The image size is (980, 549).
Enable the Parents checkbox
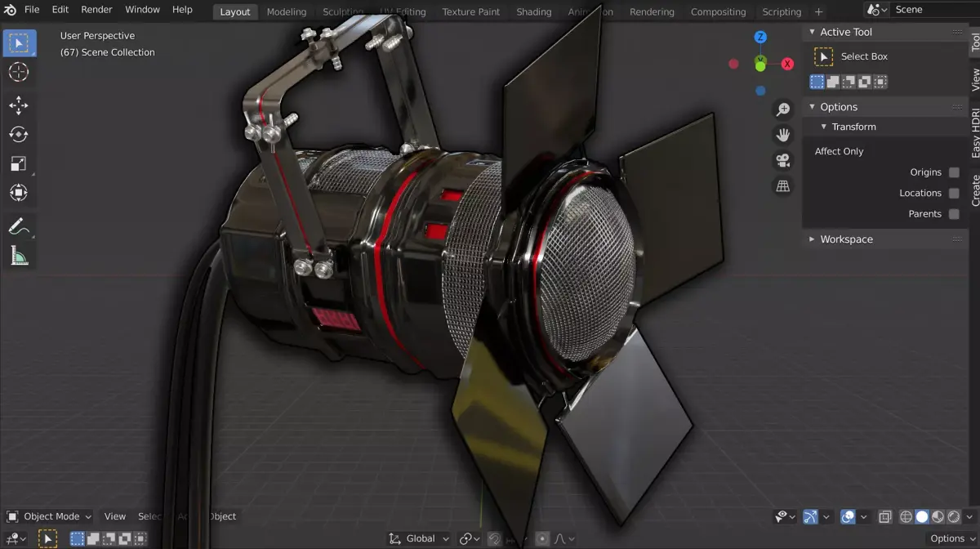954,213
